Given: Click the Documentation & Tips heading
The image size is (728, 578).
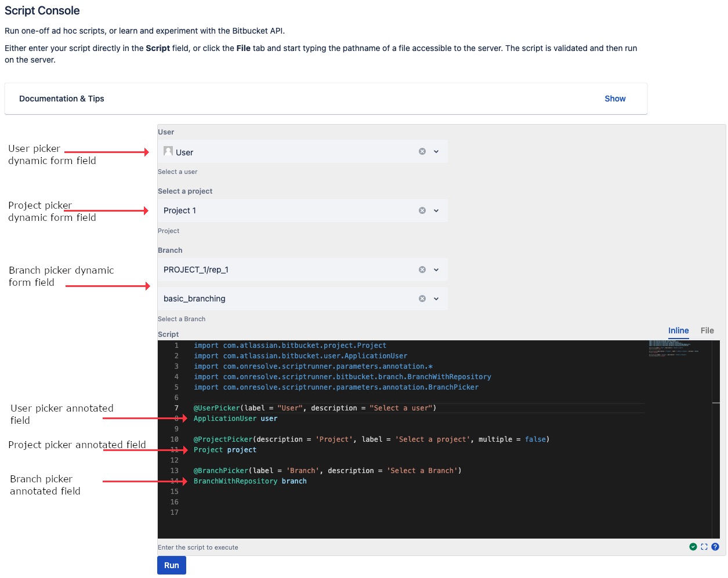Looking at the screenshot, I should point(61,99).
